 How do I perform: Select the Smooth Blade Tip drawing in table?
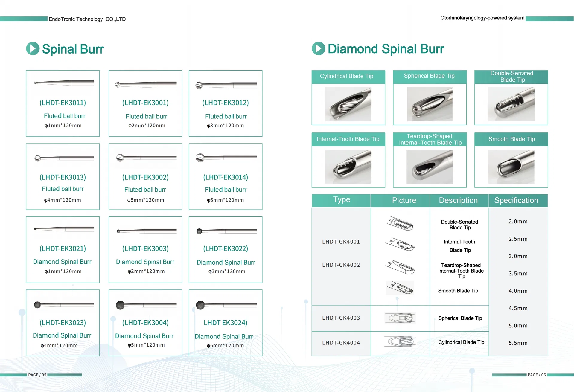[x=400, y=288]
